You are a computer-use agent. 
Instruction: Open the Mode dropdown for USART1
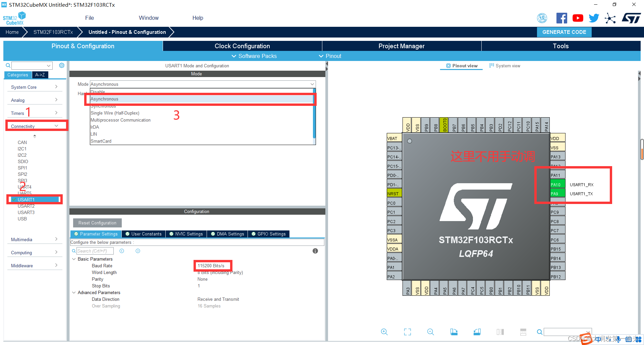click(x=312, y=84)
